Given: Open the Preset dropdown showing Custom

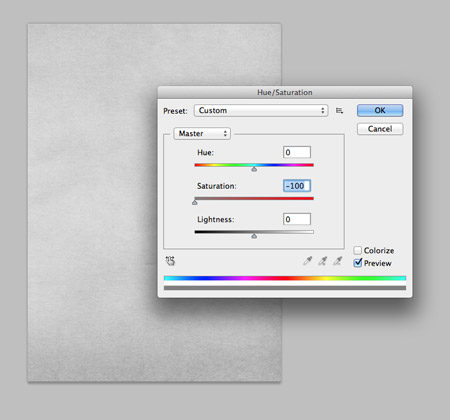Looking at the screenshot, I should tap(261, 111).
